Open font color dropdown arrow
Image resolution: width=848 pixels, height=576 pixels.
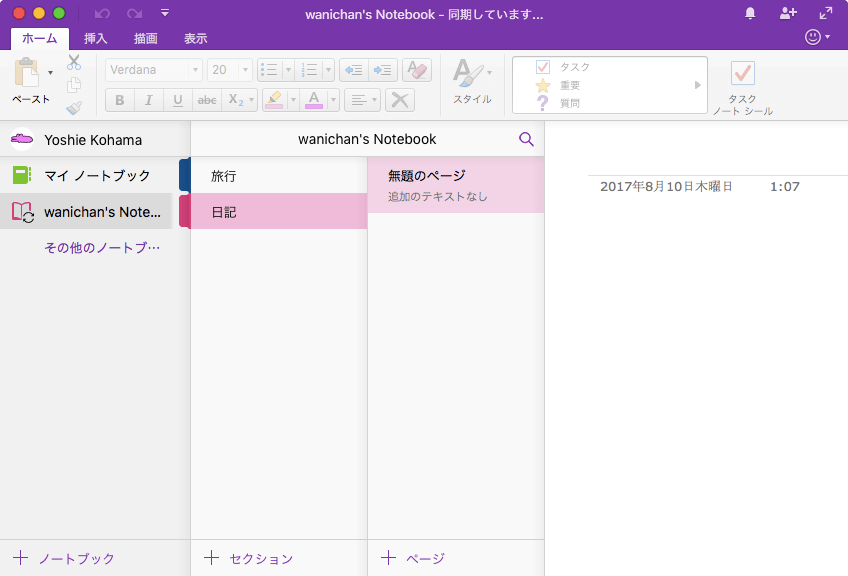[333, 100]
